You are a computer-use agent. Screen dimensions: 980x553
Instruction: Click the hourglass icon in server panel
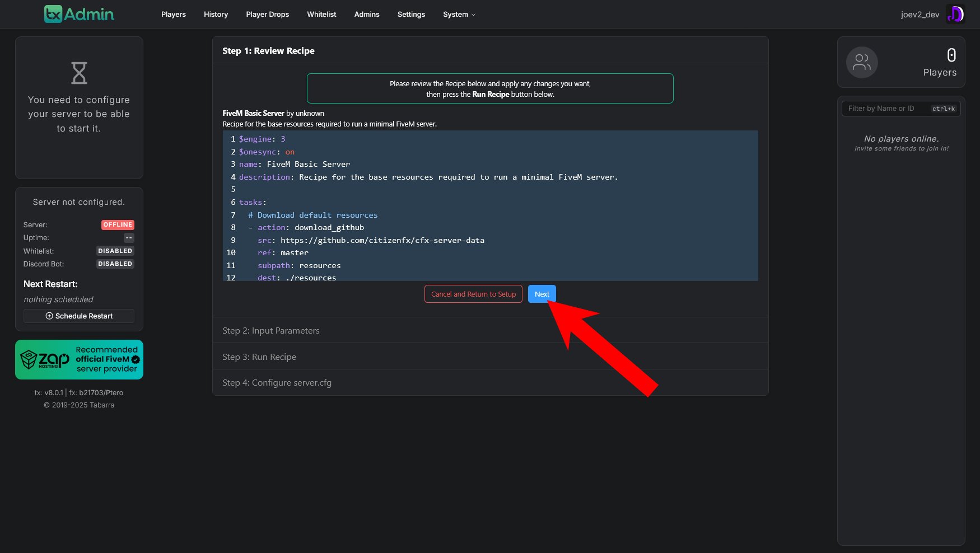(79, 73)
